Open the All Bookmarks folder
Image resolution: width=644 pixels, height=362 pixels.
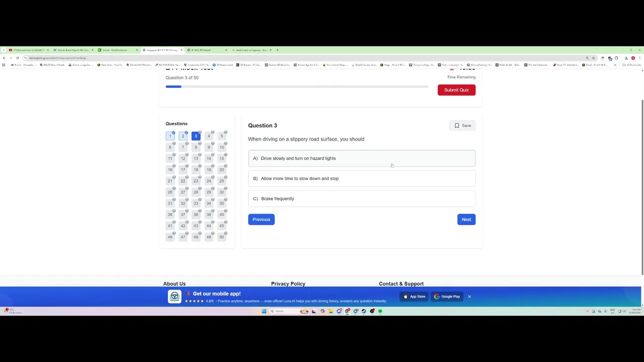[631, 65]
